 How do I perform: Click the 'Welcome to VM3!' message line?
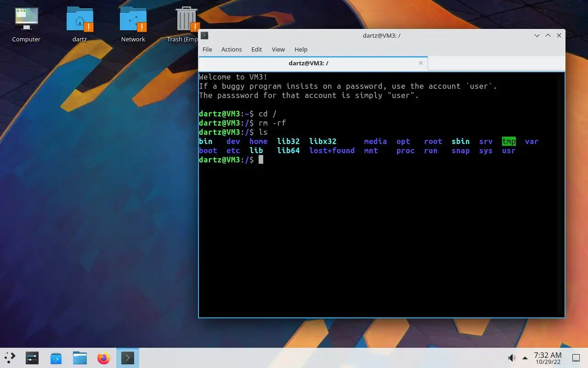233,77
